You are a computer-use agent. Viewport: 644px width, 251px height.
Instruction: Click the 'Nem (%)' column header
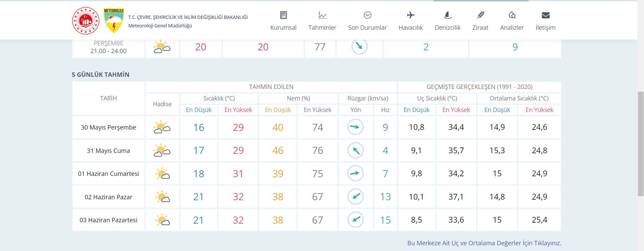click(299, 98)
